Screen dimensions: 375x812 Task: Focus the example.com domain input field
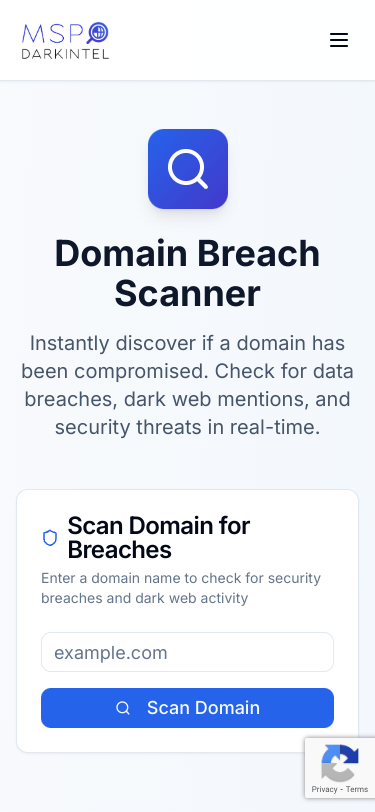(x=188, y=652)
